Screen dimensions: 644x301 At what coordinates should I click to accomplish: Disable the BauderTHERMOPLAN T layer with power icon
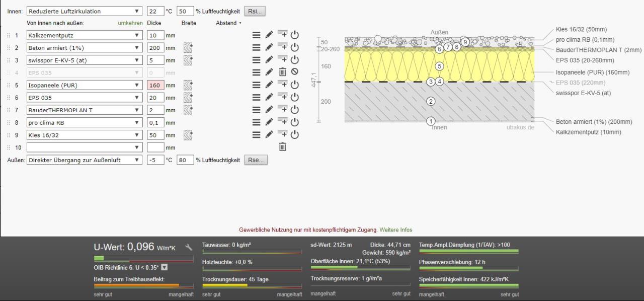click(295, 109)
